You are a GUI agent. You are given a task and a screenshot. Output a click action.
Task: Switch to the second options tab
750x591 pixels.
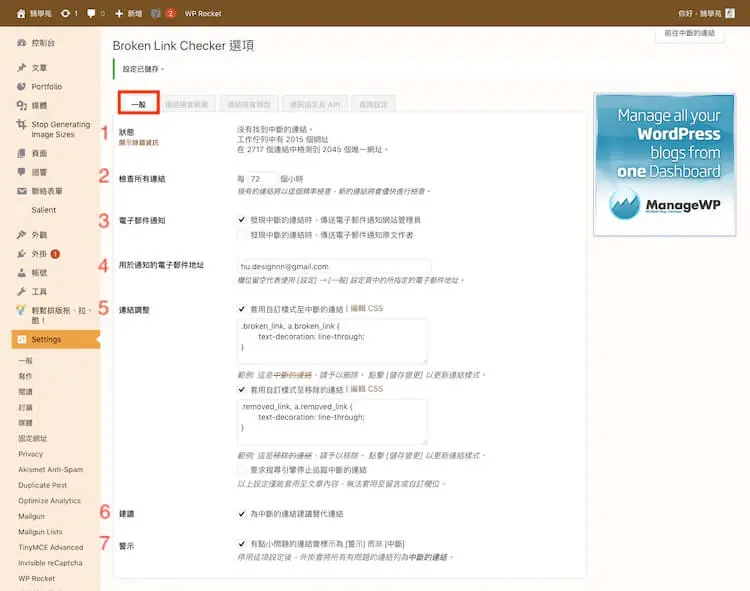[187, 104]
